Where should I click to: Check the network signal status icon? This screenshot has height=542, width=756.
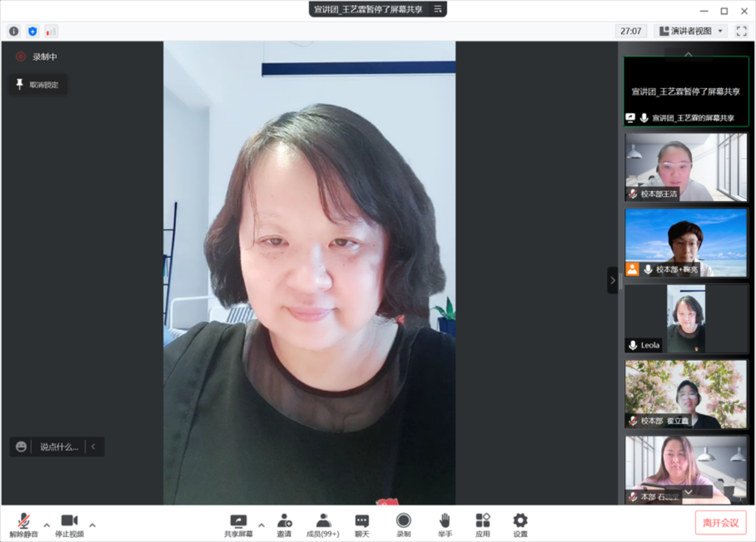coord(51,31)
